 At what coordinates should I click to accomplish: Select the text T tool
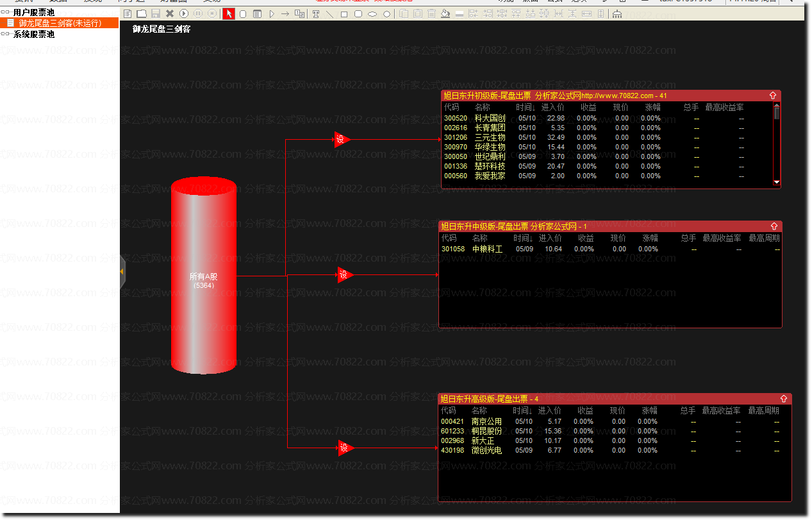(316, 13)
